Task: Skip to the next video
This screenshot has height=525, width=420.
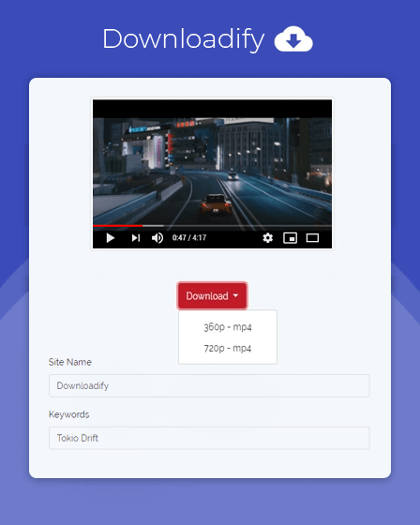Action: tap(136, 238)
